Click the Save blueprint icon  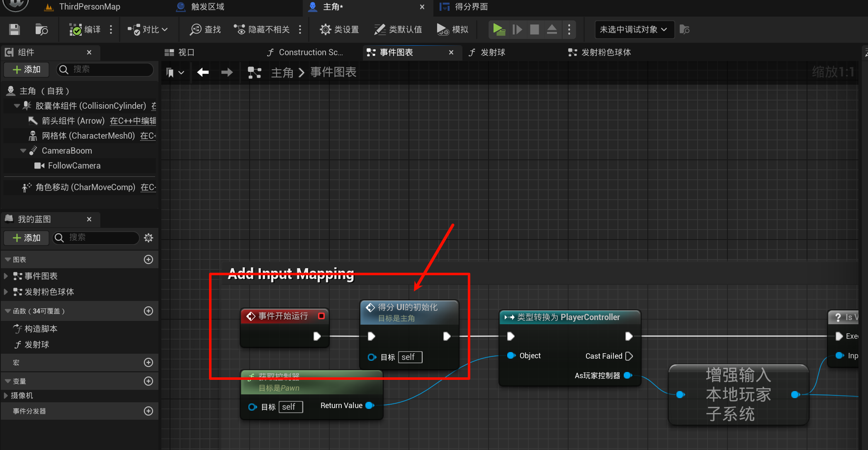[15, 29]
